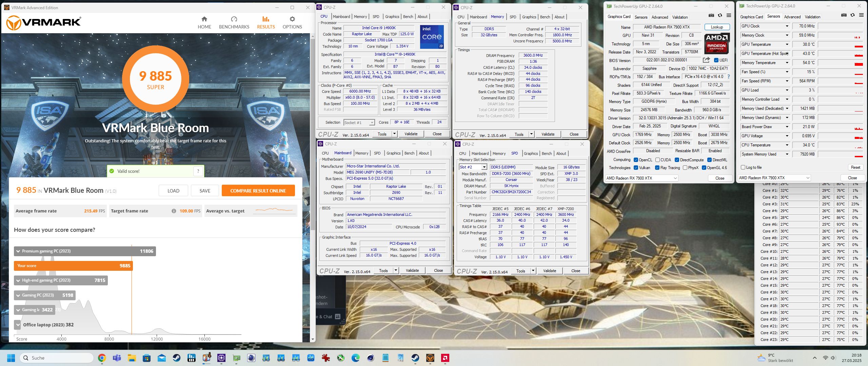Click the Bus Interface question mark icon
The width and height of the screenshot is (868, 366).
click(729, 77)
